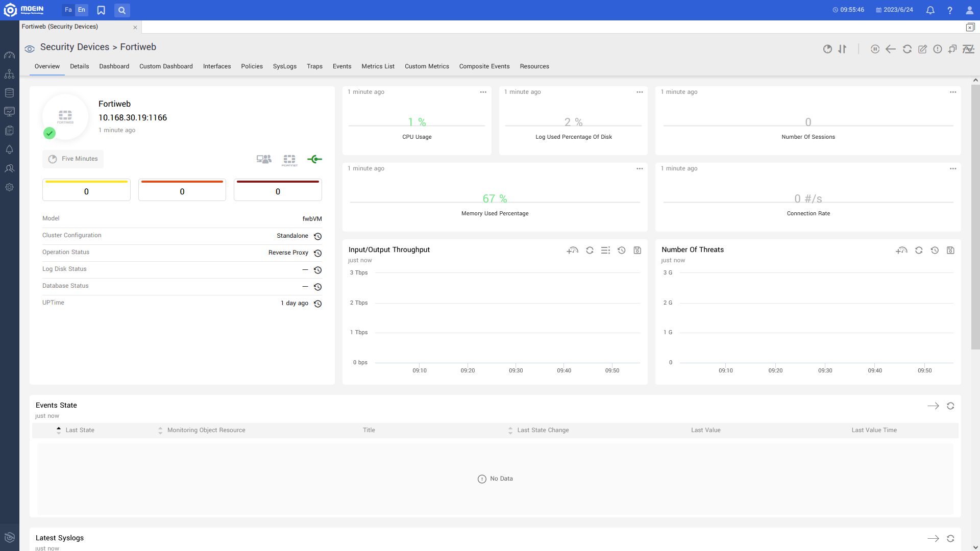Click the page vertical scrollbar thumb
The width and height of the screenshot is (980, 551).
point(975,217)
